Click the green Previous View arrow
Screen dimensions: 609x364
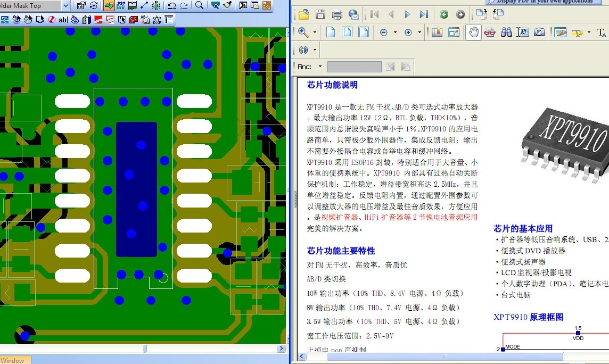click(x=444, y=15)
